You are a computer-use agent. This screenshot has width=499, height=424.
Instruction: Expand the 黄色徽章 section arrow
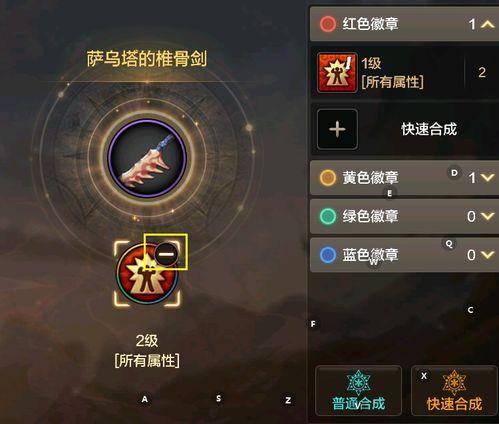click(x=488, y=178)
